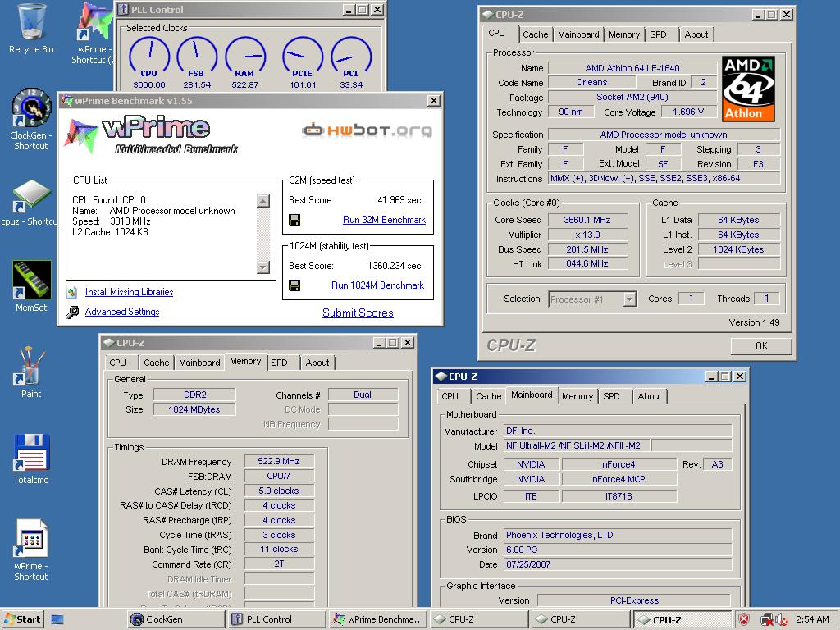Click the CPU List scrollbar up arrow

pyautogui.click(x=263, y=201)
